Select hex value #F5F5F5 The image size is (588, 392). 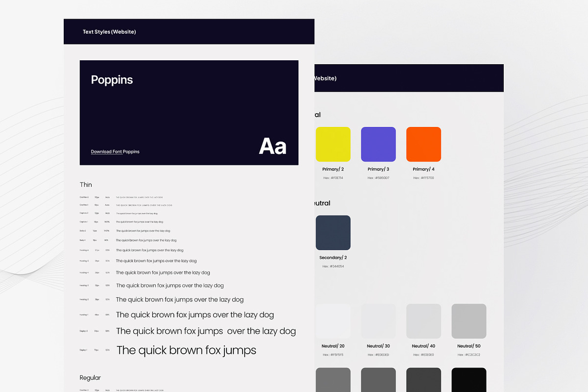coord(333,355)
